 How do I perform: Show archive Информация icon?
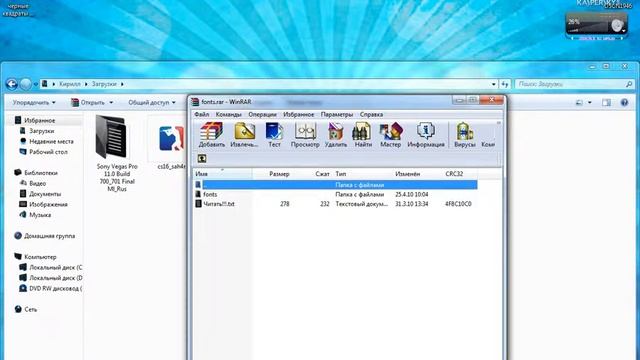[426, 135]
